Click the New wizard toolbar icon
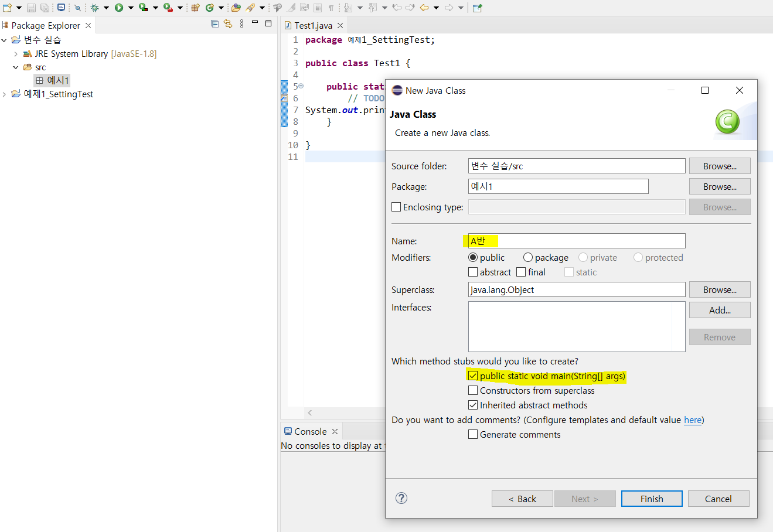Screen dimensions: 773x532 click(x=8, y=8)
